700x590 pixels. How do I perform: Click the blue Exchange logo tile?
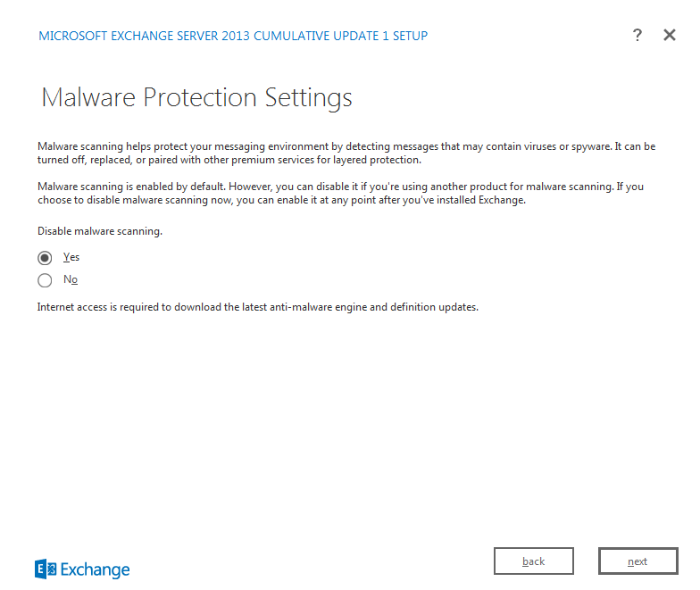point(46,569)
